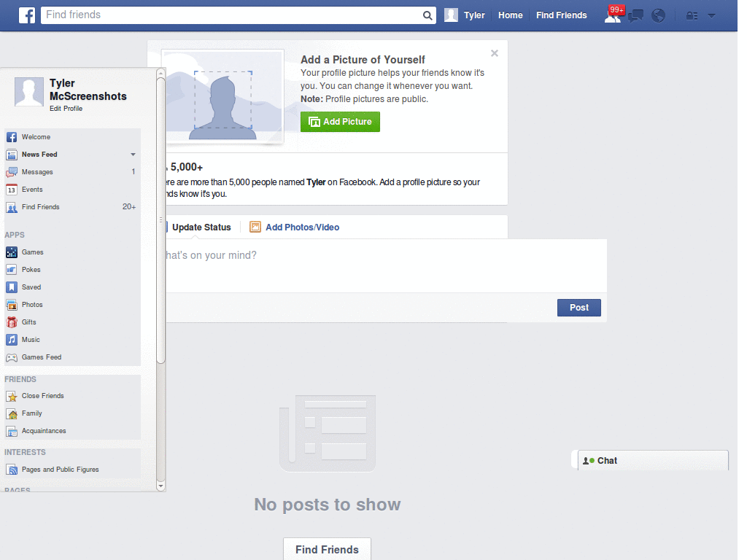Click the Chat online status icon
The image size is (747, 560).
coord(589,461)
